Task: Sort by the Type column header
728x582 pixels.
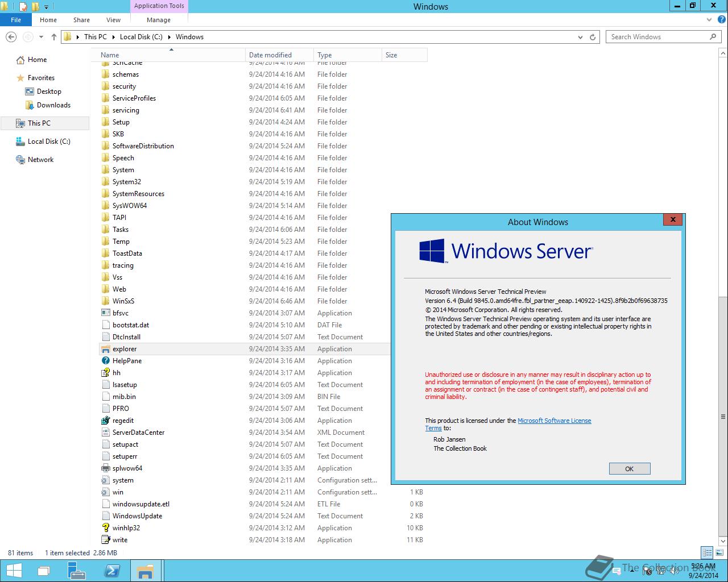Action: (x=348, y=55)
